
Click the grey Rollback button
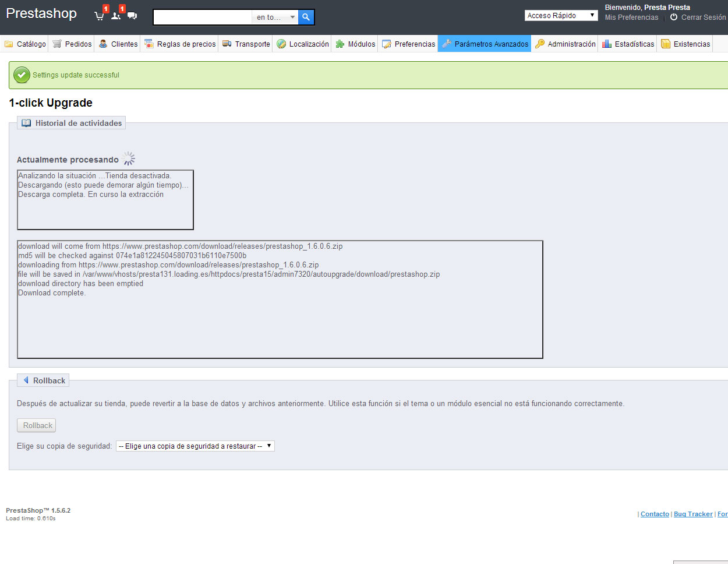(37, 425)
